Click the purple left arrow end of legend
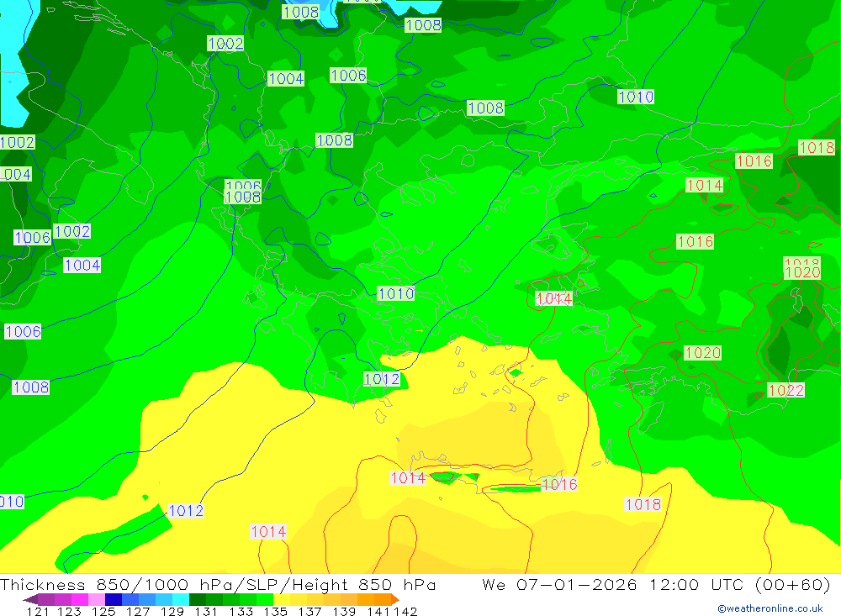841x616 pixels. (x=30, y=599)
